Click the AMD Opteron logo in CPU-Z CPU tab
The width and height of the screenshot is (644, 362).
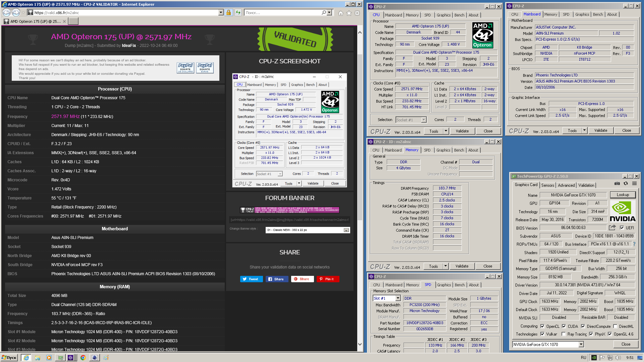point(482,35)
